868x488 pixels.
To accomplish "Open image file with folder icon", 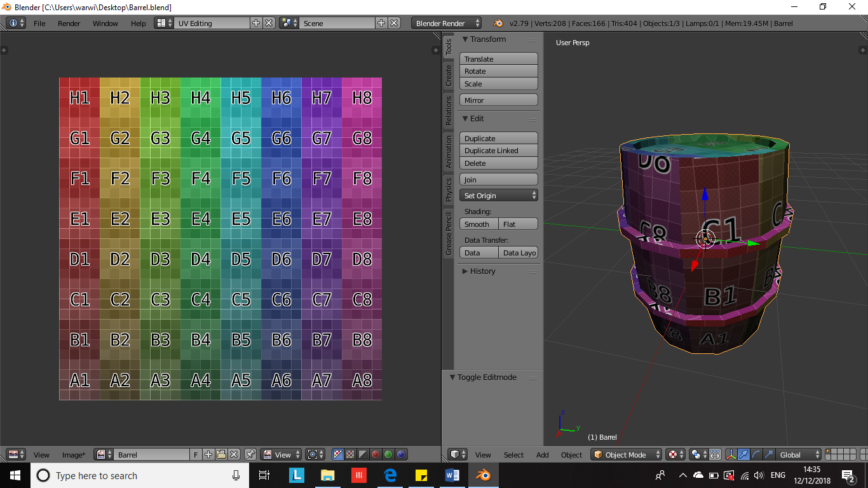I will tap(221, 454).
